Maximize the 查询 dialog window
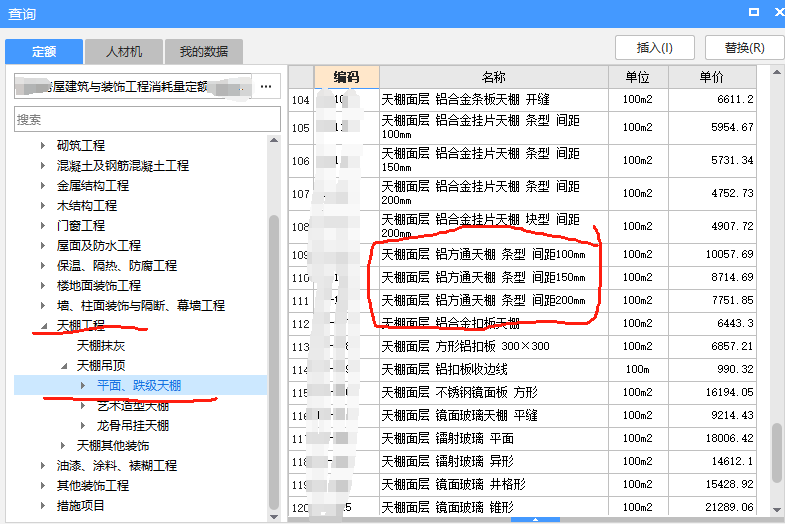This screenshot has width=785, height=524. pos(754,12)
